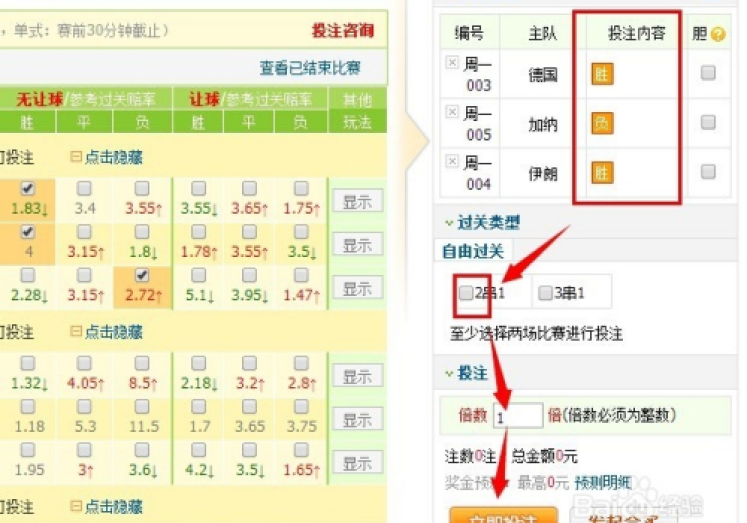The width and height of the screenshot is (747, 523).
Task: Uncheck the 2.72 lose odds checkbox
Action: (141, 275)
